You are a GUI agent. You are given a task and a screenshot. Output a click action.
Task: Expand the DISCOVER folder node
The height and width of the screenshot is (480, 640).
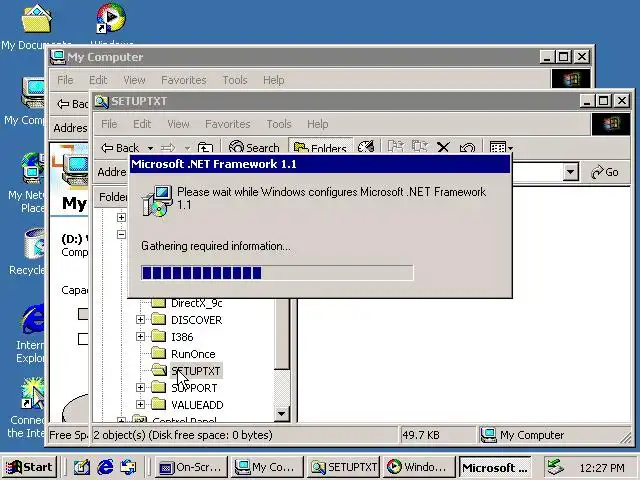point(140,320)
